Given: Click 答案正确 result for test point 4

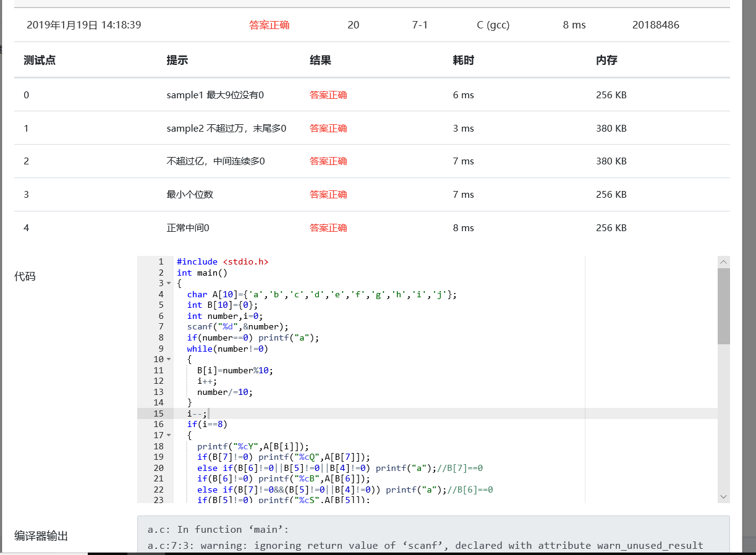Looking at the screenshot, I should pos(328,228).
